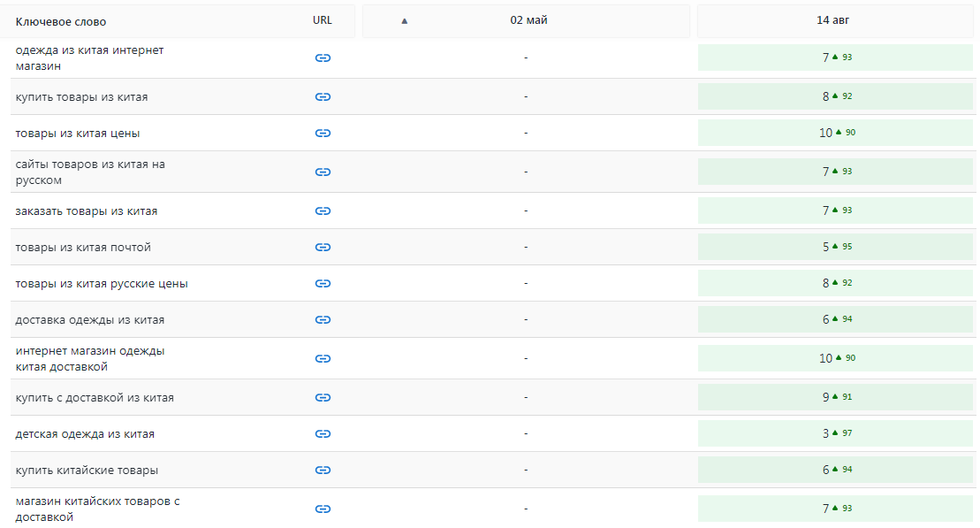Viewport: 980px width, 528px height.
Task: Click link icon for 'детская одежда из китая'
Action: click(x=323, y=434)
